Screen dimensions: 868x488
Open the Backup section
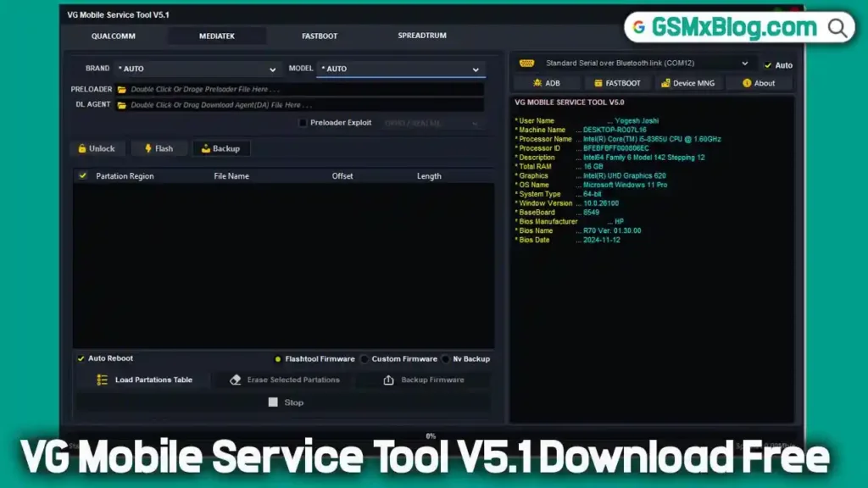click(x=221, y=148)
